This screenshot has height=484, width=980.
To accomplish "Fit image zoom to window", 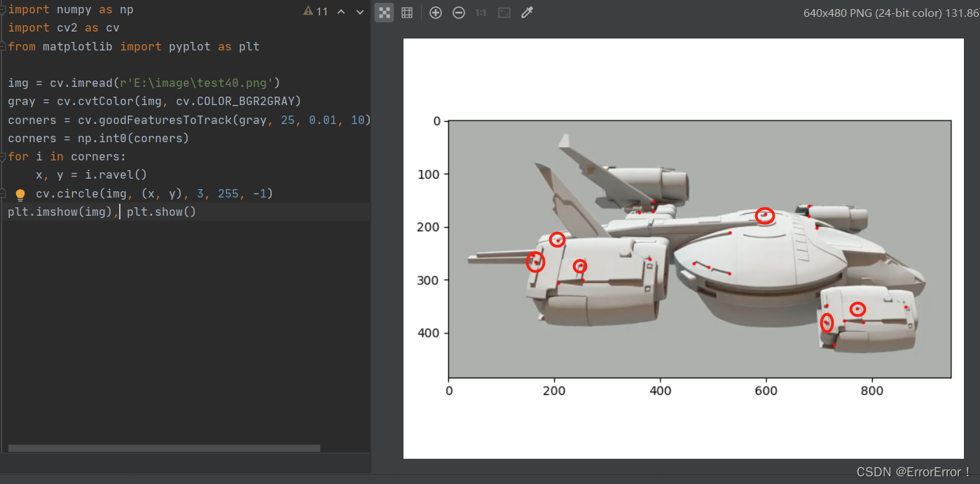I will tap(504, 13).
